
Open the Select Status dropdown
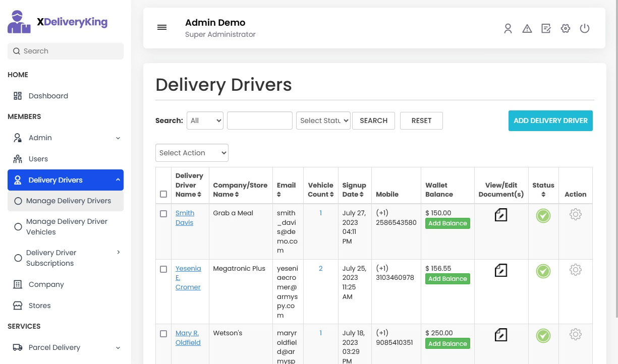[323, 120]
